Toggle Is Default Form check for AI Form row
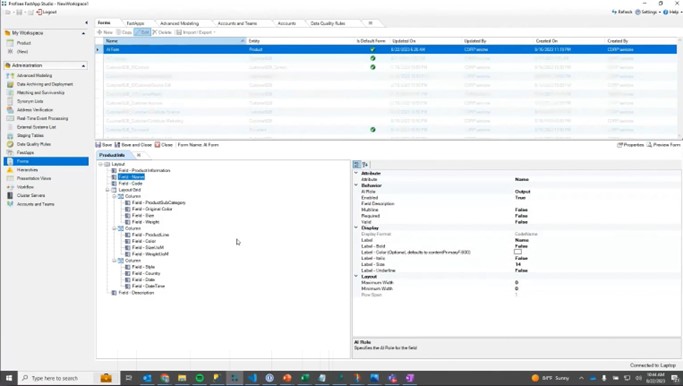The image size is (683, 386). tap(372, 50)
